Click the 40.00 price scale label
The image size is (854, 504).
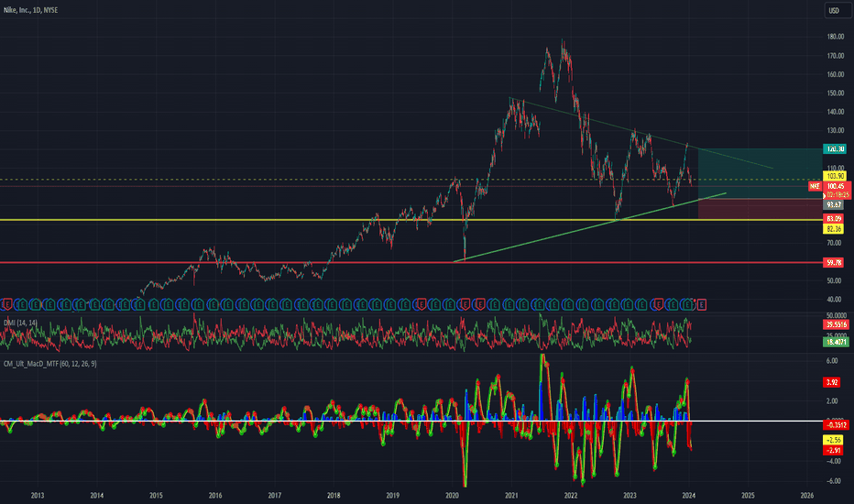(x=834, y=299)
